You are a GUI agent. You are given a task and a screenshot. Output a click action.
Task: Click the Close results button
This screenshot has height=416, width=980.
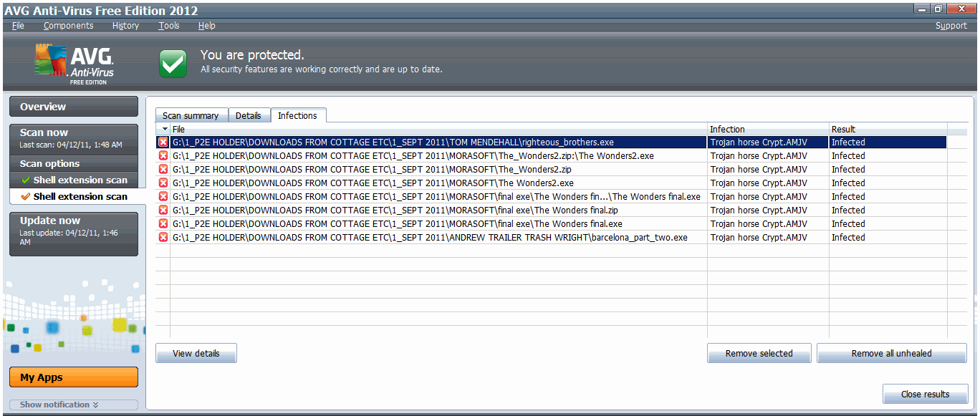pyautogui.click(x=925, y=395)
